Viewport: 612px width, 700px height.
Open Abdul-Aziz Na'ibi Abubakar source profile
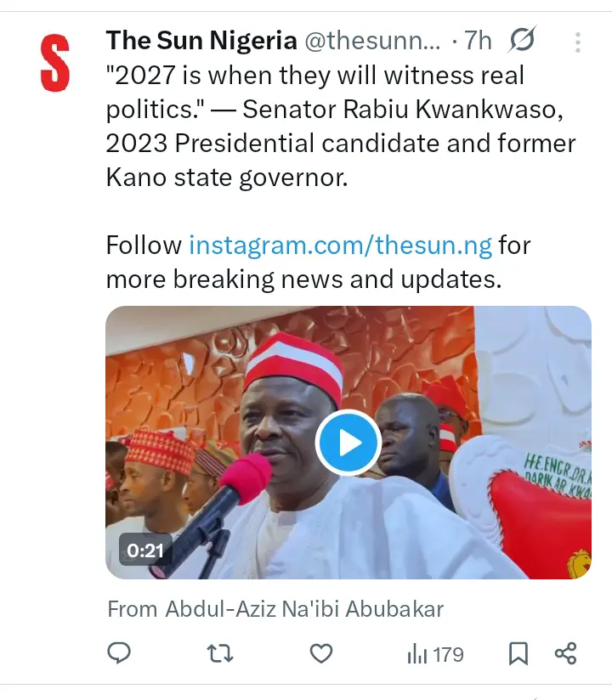point(303,608)
